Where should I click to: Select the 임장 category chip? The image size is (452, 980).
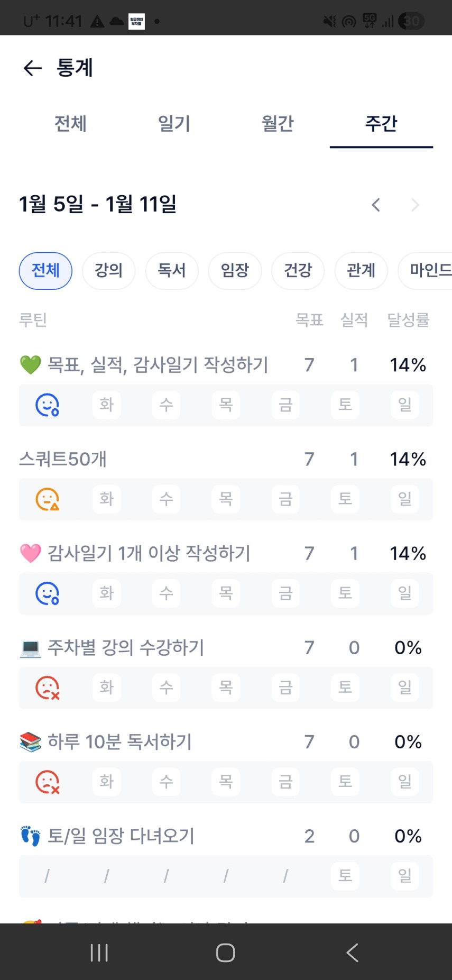coord(235,271)
